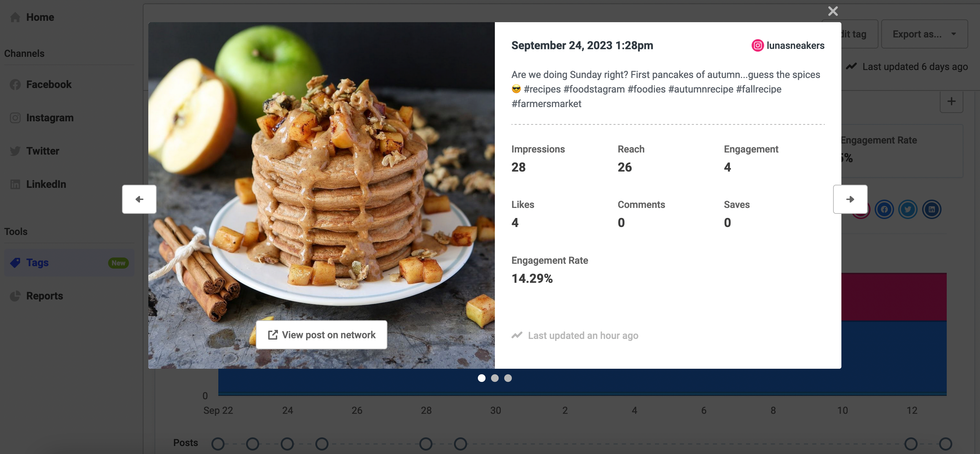The image size is (980, 454).
Task: Click the post thumbnail on Sep 22
Action: pos(218,442)
